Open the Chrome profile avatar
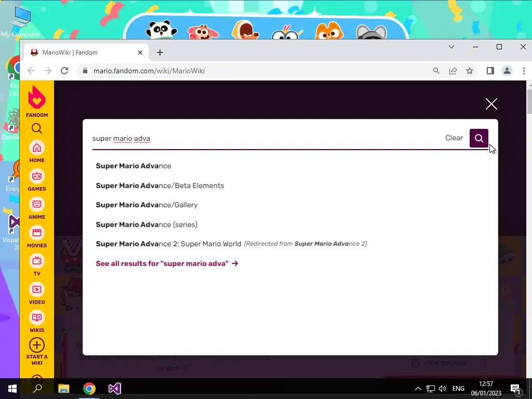Image resolution: width=532 pixels, height=399 pixels. click(x=507, y=71)
